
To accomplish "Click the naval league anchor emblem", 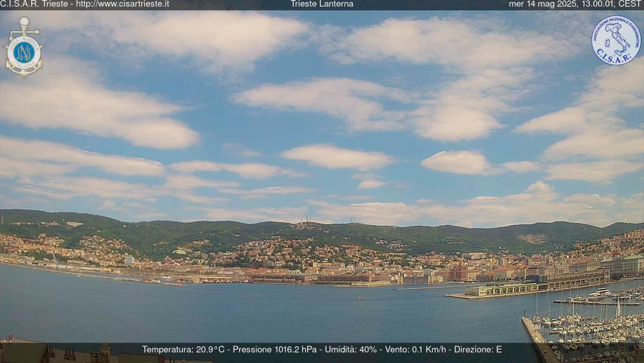I will coord(24,47).
